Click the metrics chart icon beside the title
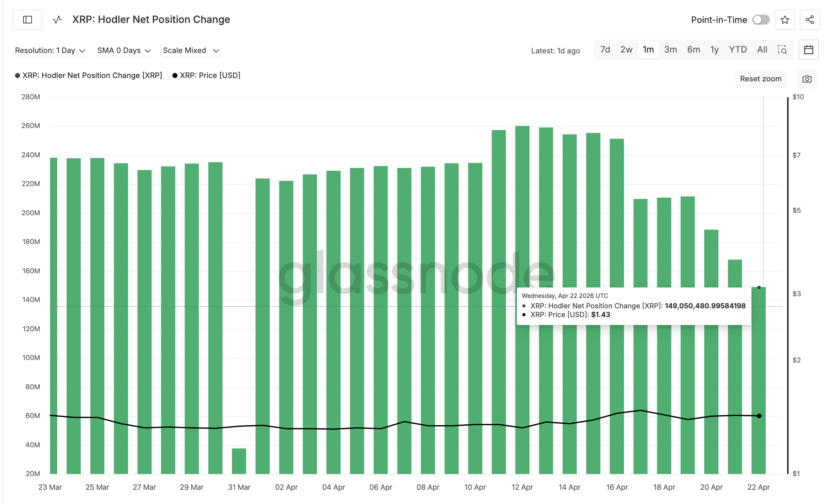This screenshot has height=504, width=825. click(57, 19)
